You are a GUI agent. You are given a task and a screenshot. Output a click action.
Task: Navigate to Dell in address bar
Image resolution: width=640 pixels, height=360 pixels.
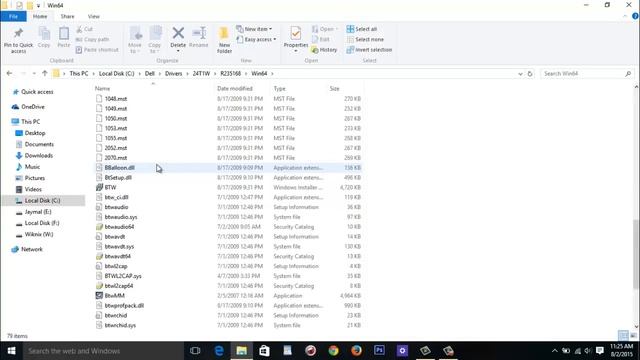[x=150, y=73]
